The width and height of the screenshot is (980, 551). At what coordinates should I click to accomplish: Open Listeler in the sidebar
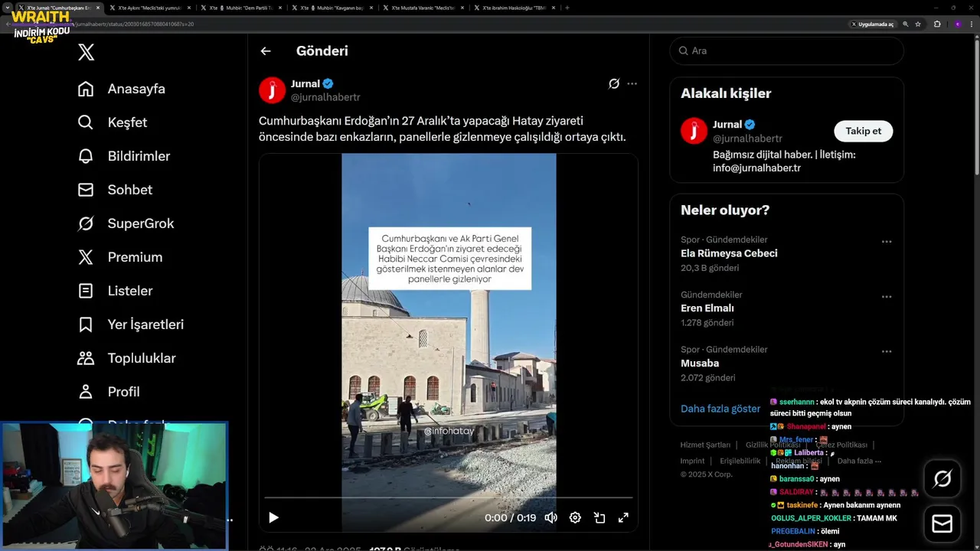(x=116, y=291)
